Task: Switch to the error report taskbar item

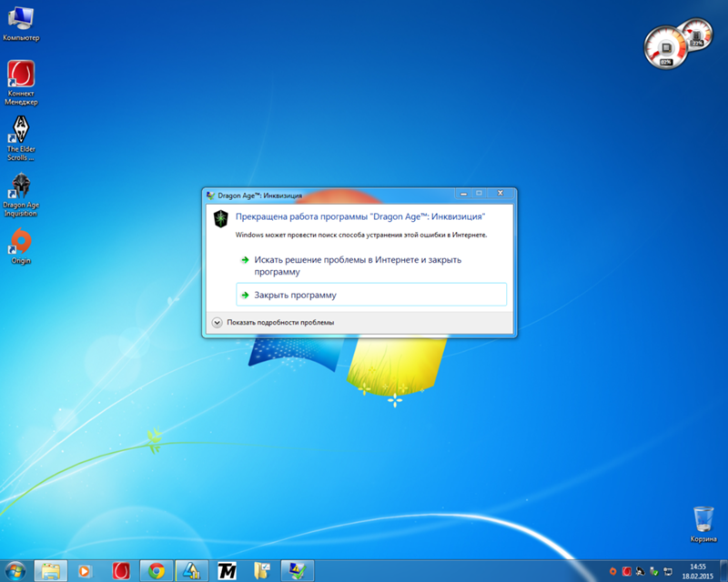Action: [x=298, y=571]
